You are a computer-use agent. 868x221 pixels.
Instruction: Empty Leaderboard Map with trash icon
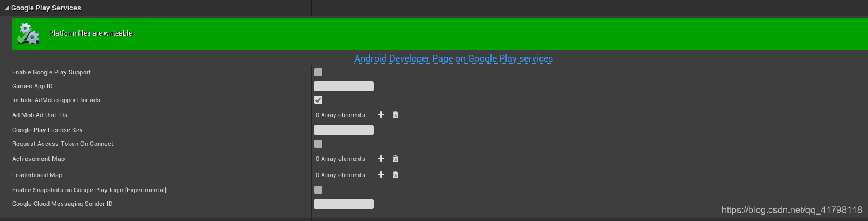[395, 175]
